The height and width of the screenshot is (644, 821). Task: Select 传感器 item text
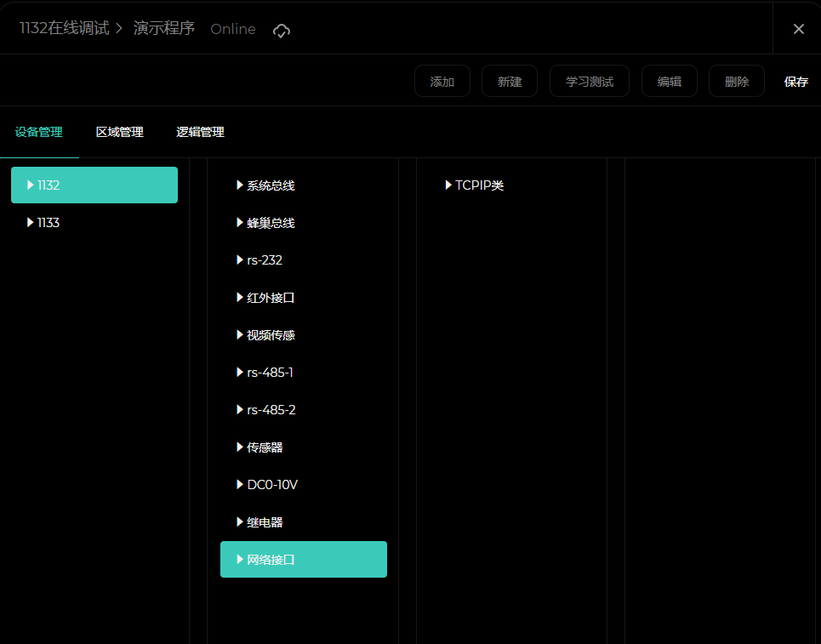[265, 447]
